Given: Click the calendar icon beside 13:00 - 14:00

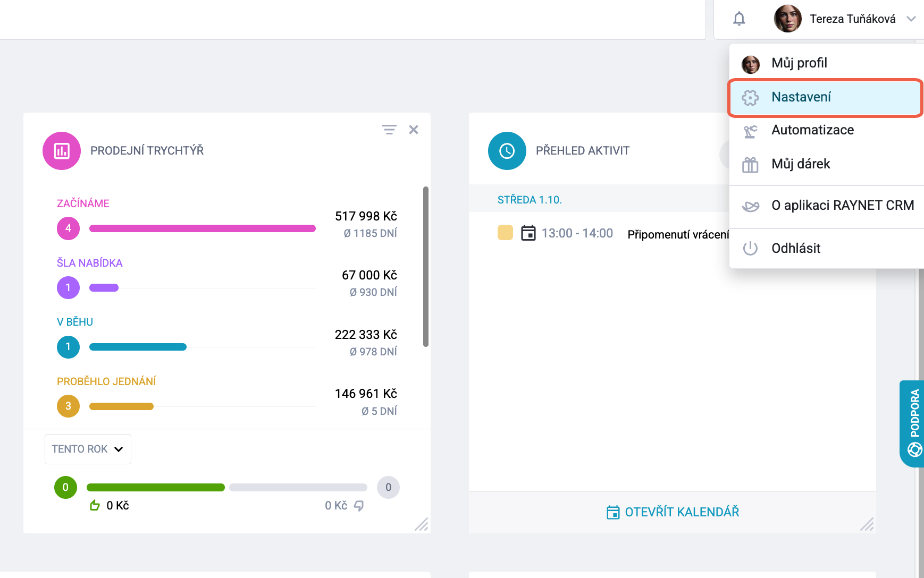Looking at the screenshot, I should pos(528,233).
